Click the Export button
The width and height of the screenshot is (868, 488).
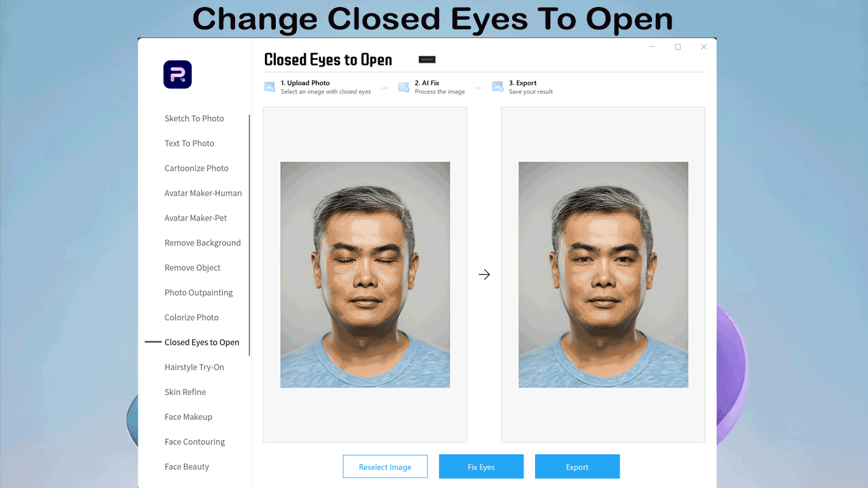(577, 467)
